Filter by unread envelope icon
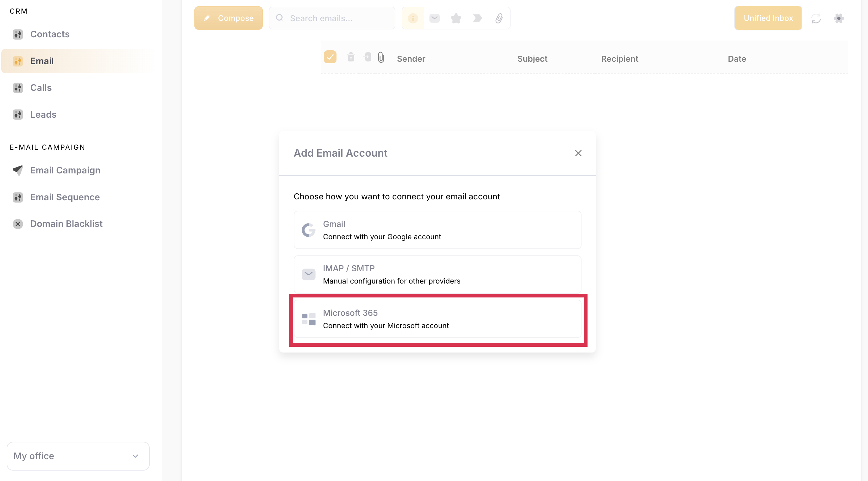The height and width of the screenshot is (481, 868). pyautogui.click(x=434, y=18)
